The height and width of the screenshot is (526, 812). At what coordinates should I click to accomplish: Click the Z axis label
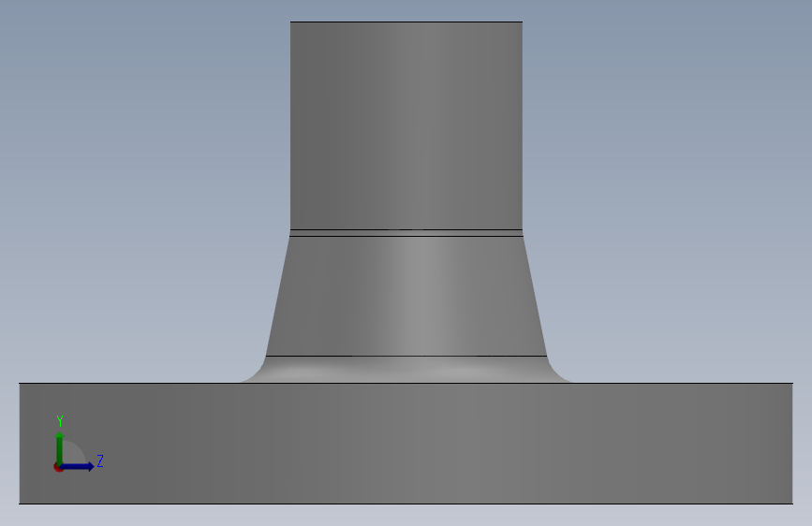pyautogui.click(x=100, y=460)
